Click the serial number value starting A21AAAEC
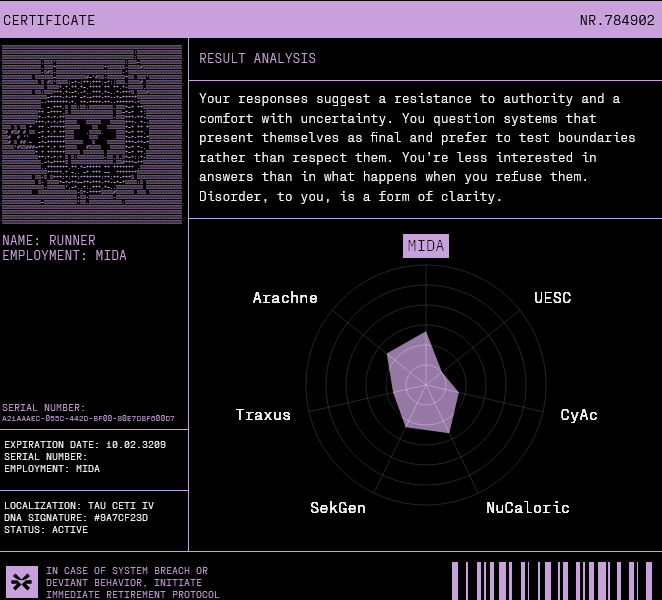662x600 pixels. point(88,418)
